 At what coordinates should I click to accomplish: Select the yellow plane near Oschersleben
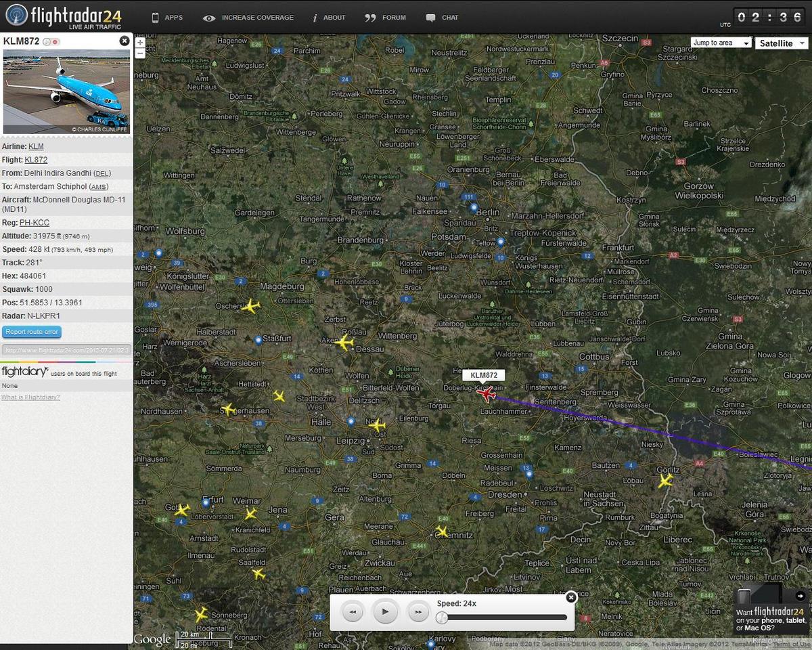click(x=251, y=306)
